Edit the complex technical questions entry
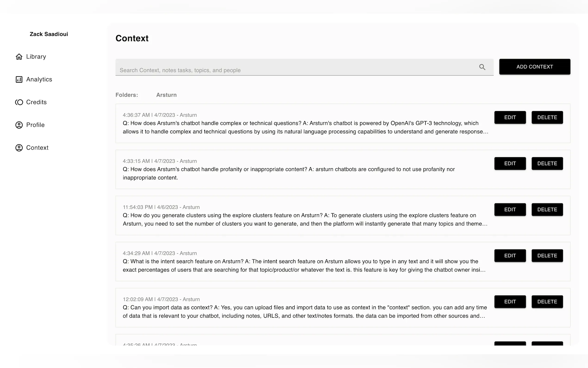Image resolution: width=588 pixels, height=368 pixels. pos(510,117)
